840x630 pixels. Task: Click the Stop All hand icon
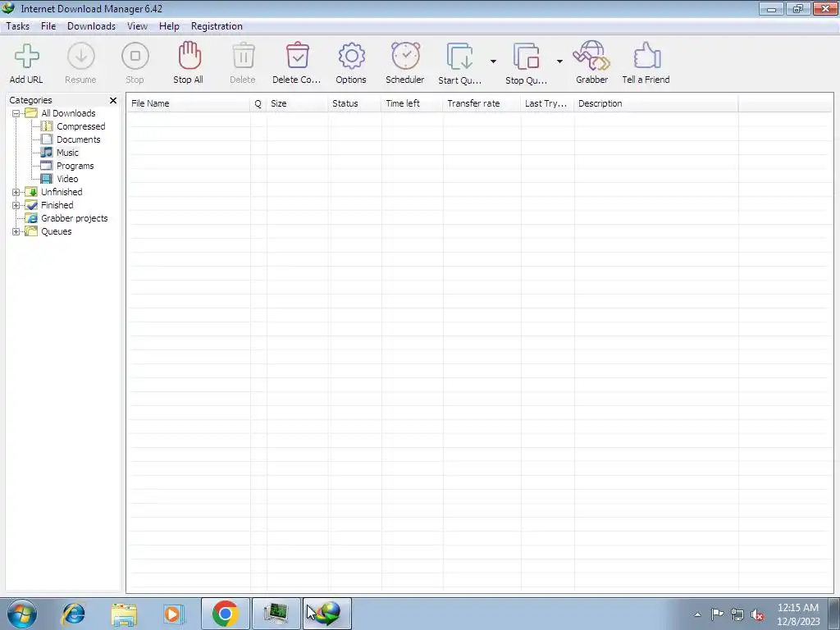(x=189, y=56)
